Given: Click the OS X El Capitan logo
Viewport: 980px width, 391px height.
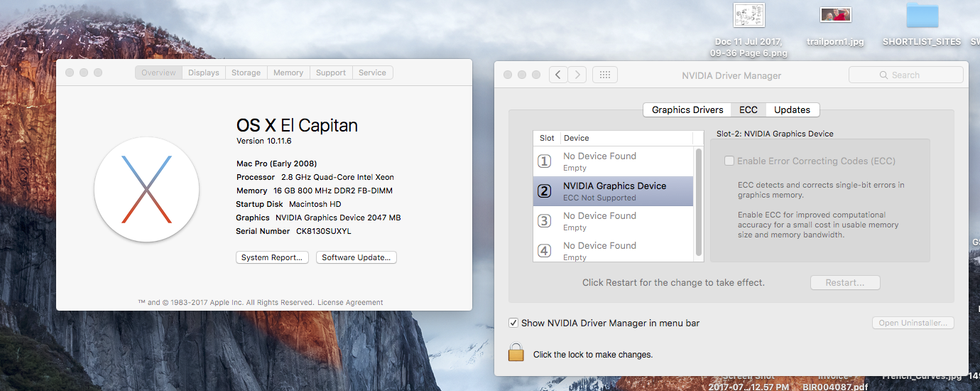Looking at the screenshot, I should point(146,189).
